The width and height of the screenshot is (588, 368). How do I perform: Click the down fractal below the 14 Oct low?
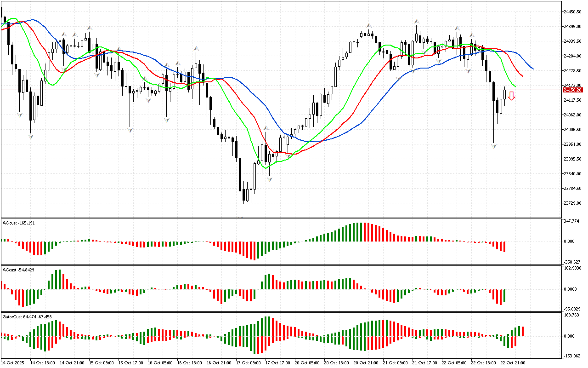(31, 137)
